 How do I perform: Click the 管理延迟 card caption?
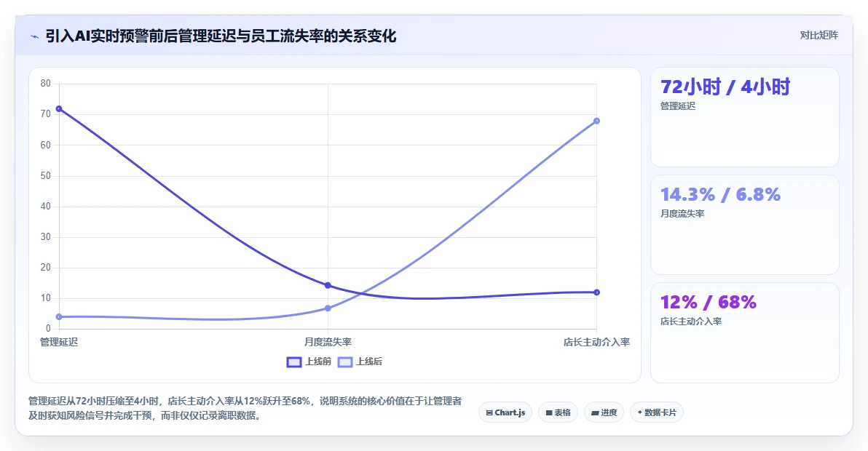[x=678, y=106]
